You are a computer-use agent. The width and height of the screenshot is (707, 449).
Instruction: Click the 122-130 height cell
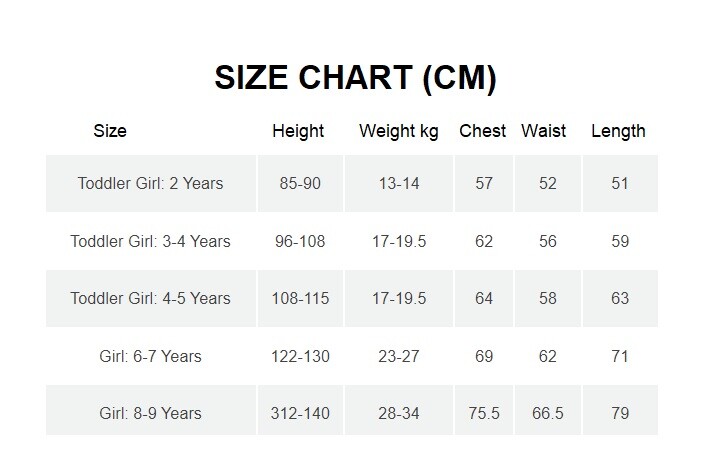(300, 356)
